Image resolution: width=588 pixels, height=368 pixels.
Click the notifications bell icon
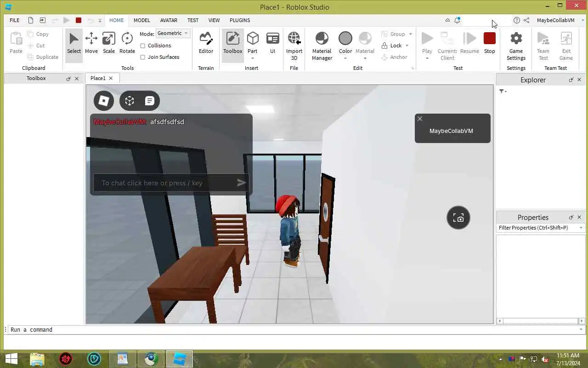[x=457, y=20]
